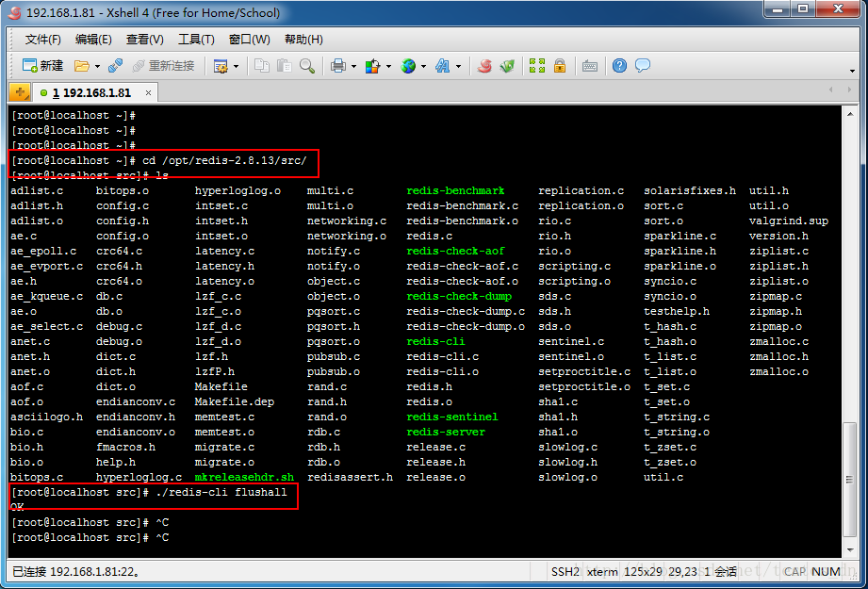868x589 pixels.
Task: Open the session properties icon
Action: [x=221, y=66]
